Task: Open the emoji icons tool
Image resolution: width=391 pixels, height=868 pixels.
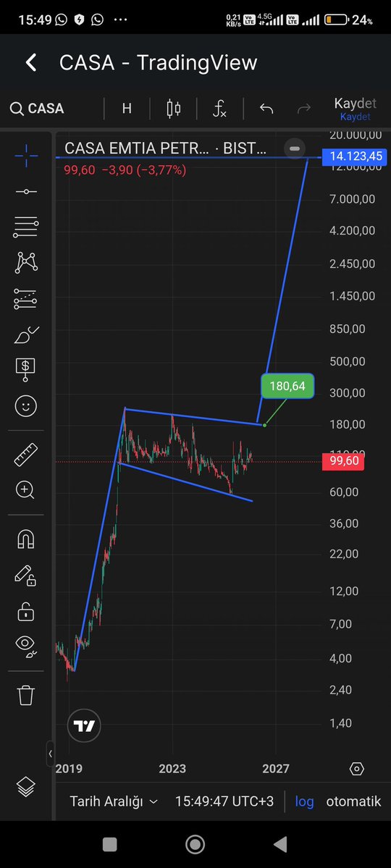Action: coord(26,406)
